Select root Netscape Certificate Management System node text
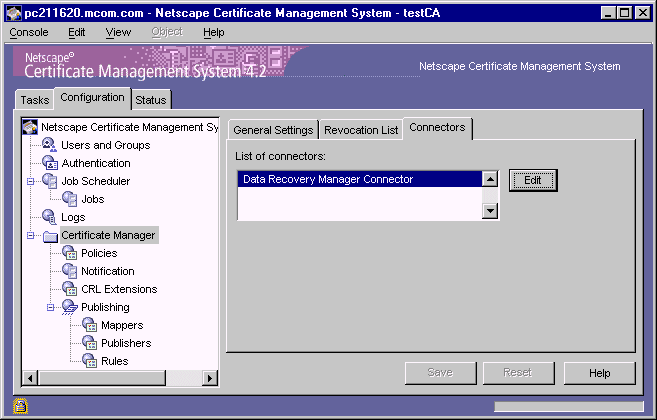The image size is (657, 420). [x=129, y=127]
